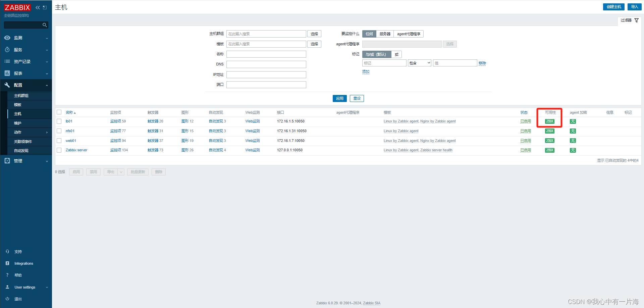The height and width of the screenshot is (308, 644).
Task: Click the eye icon for 监测
Action: (7, 38)
